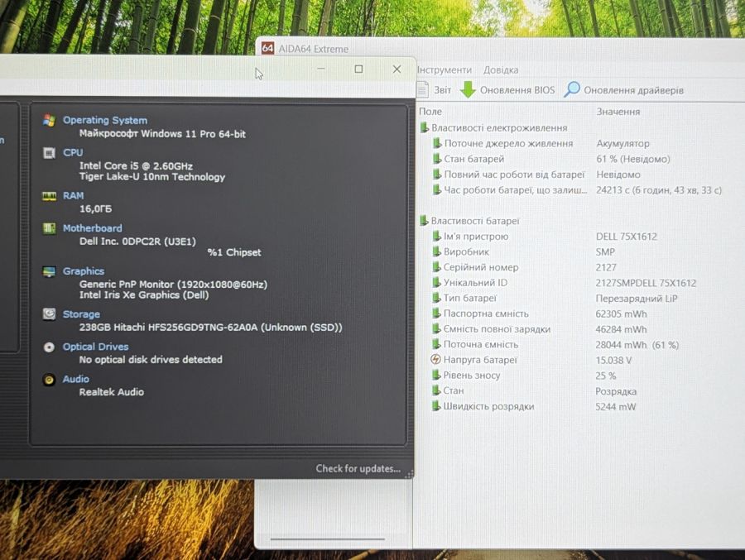This screenshot has height=560, width=745.
Task: Select the '46284 mWh' full charge value
Action: [x=621, y=329]
